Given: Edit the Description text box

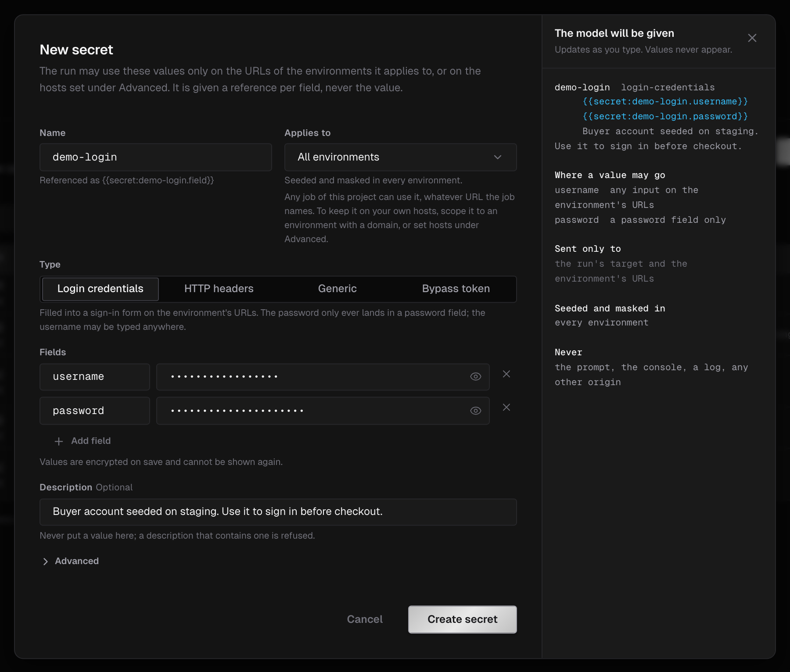Looking at the screenshot, I should point(278,512).
